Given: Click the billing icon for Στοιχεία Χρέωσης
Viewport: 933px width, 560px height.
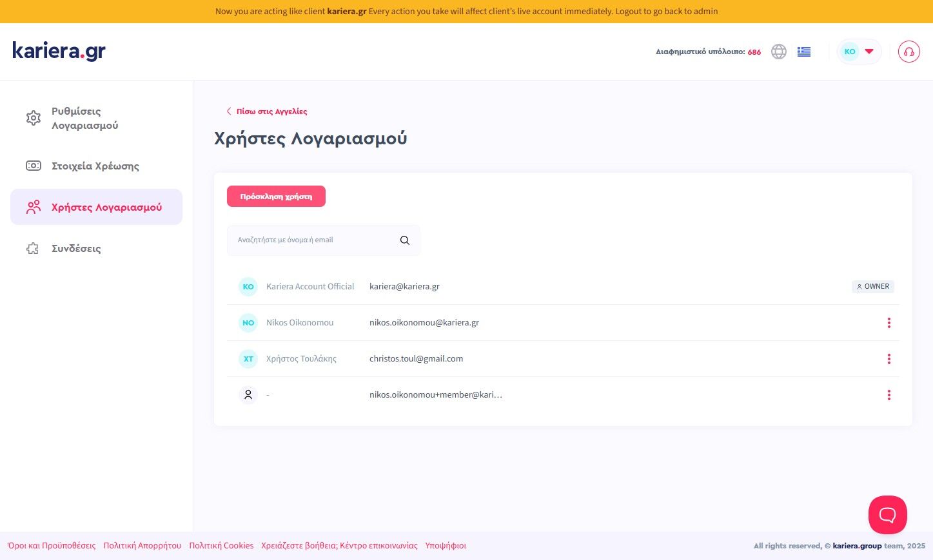Looking at the screenshot, I should [34, 166].
